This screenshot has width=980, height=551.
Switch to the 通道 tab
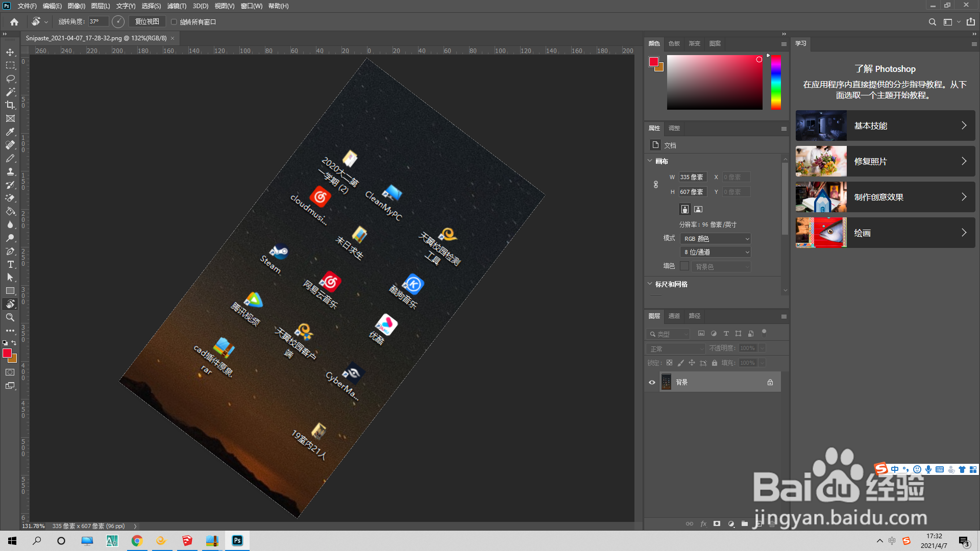tap(674, 316)
